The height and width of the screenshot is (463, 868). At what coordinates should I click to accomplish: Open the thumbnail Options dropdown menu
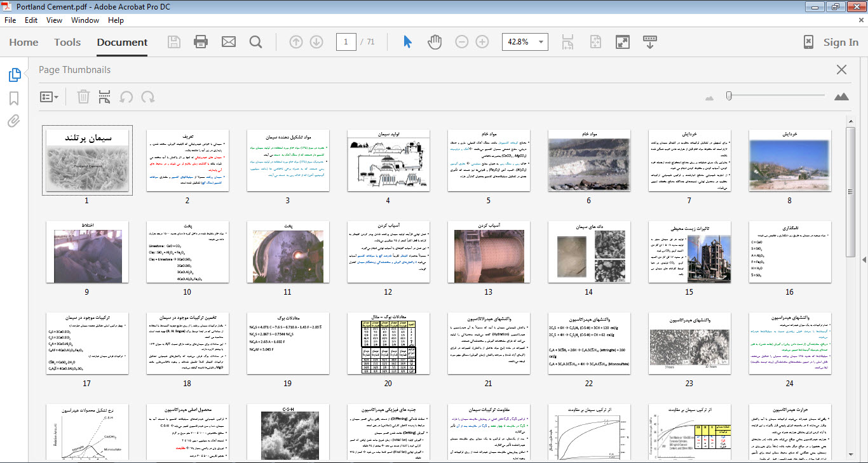click(49, 97)
